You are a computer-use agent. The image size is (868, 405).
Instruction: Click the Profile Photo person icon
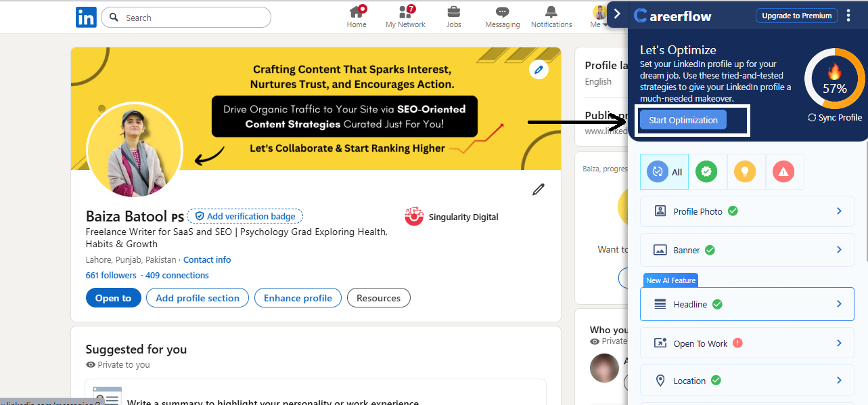point(660,211)
